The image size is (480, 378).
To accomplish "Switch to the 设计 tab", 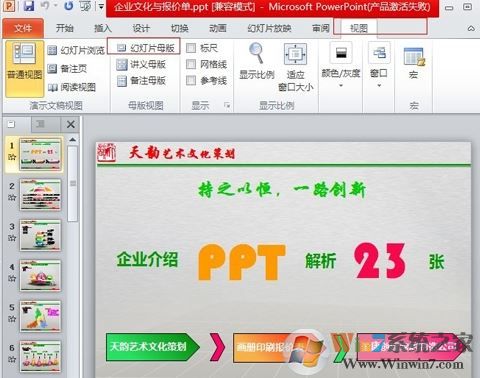I will tap(141, 28).
